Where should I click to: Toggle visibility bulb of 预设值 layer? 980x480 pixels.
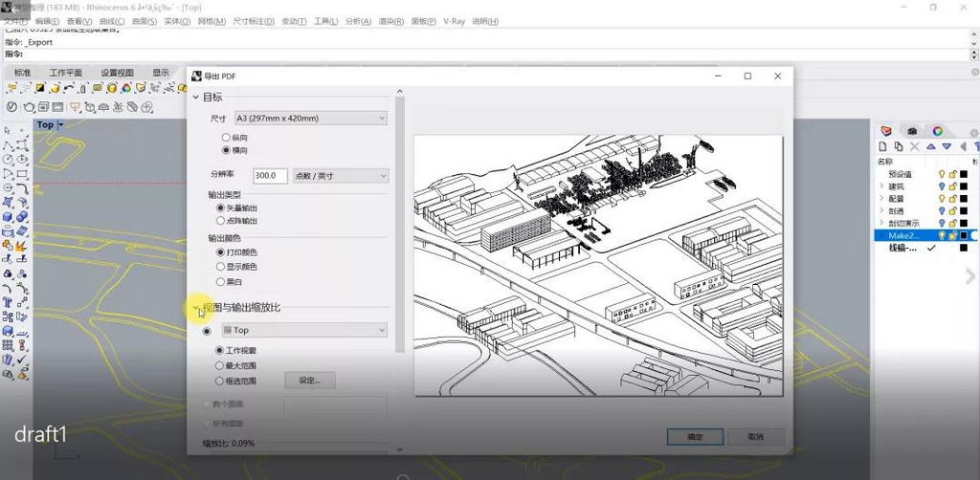pyautogui.click(x=941, y=174)
